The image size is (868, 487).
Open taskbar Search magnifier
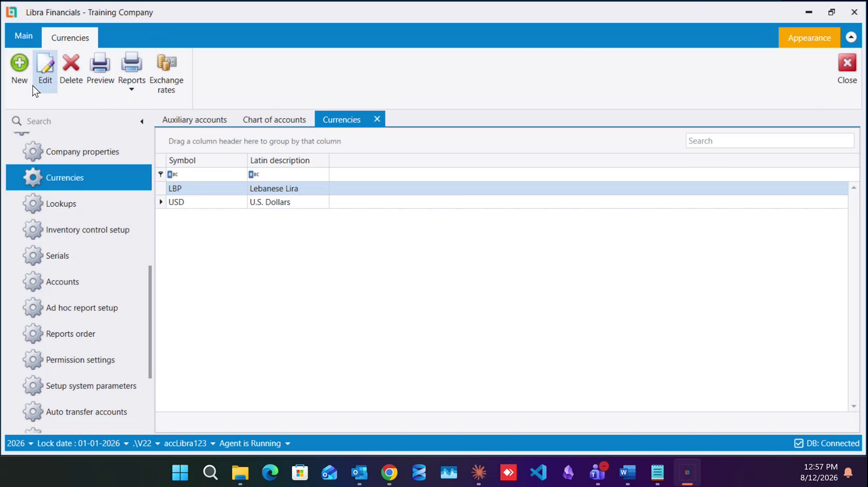(210, 472)
